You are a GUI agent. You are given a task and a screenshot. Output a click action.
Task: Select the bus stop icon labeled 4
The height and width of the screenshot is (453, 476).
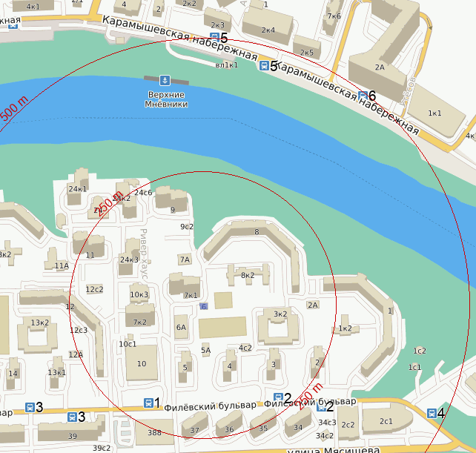432,413
